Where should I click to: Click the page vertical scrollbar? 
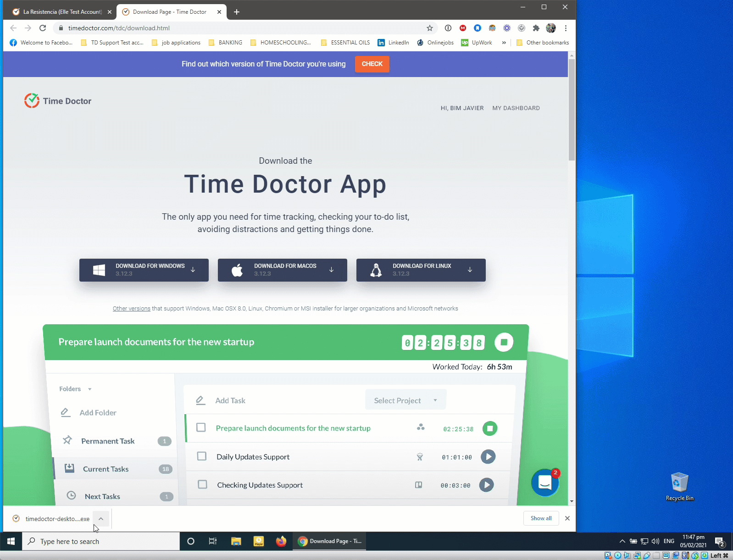point(572,110)
